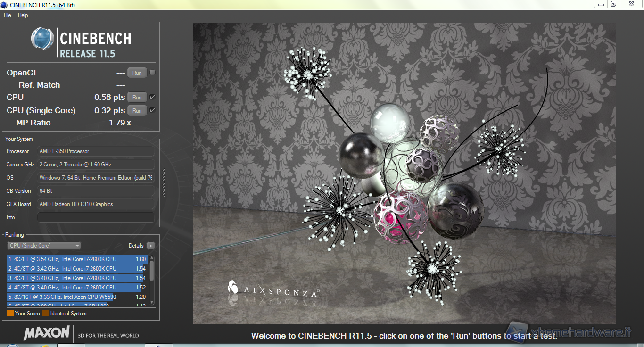Viewport: 644px width, 347px height.
Task: Click the scroll-down arrow of ranking list
Action: point(152,302)
